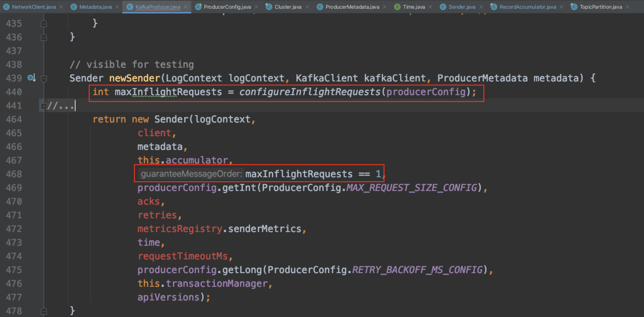This screenshot has width=644, height=317.
Task: Close the KafkaProducer.java tab
Action: point(186,7)
